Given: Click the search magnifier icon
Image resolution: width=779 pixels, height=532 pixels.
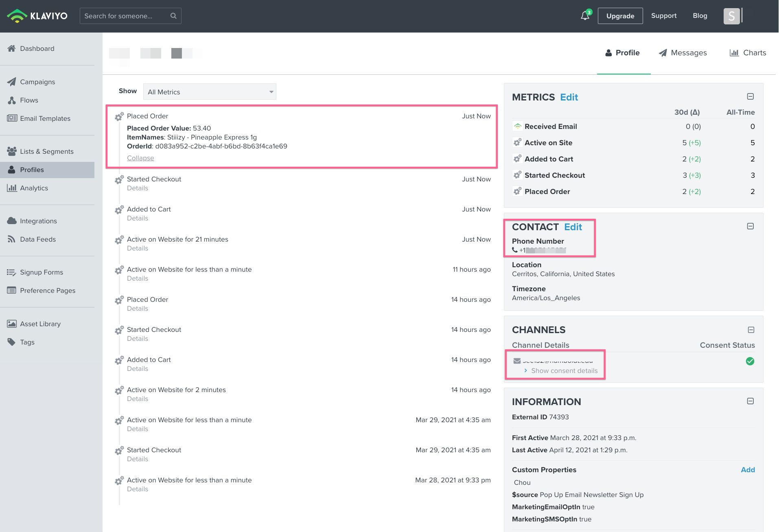Looking at the screenshot, I should [173, 15].
